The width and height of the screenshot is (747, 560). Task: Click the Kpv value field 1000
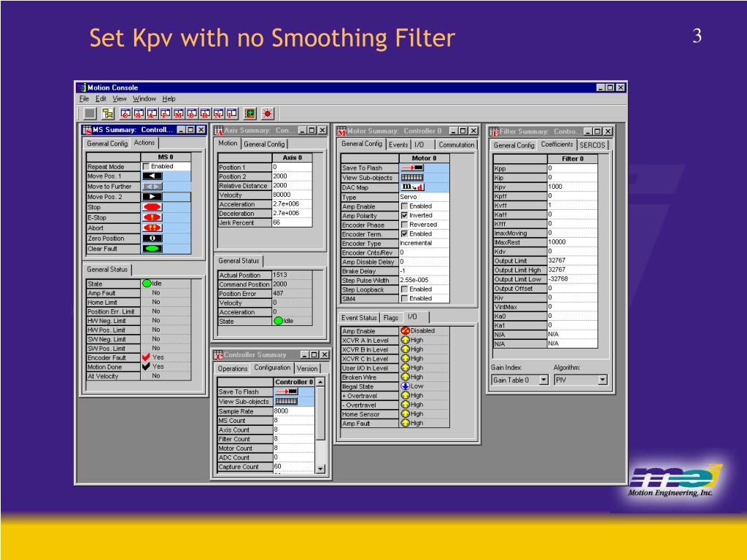pyautogui.click(x=572, y=187)
